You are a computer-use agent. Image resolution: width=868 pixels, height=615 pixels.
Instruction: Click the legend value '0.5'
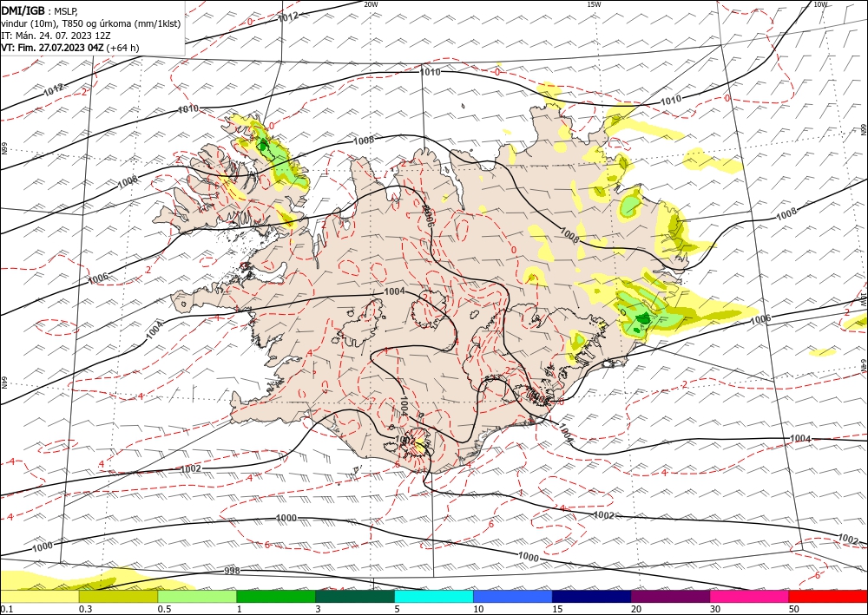click(164, 609)
